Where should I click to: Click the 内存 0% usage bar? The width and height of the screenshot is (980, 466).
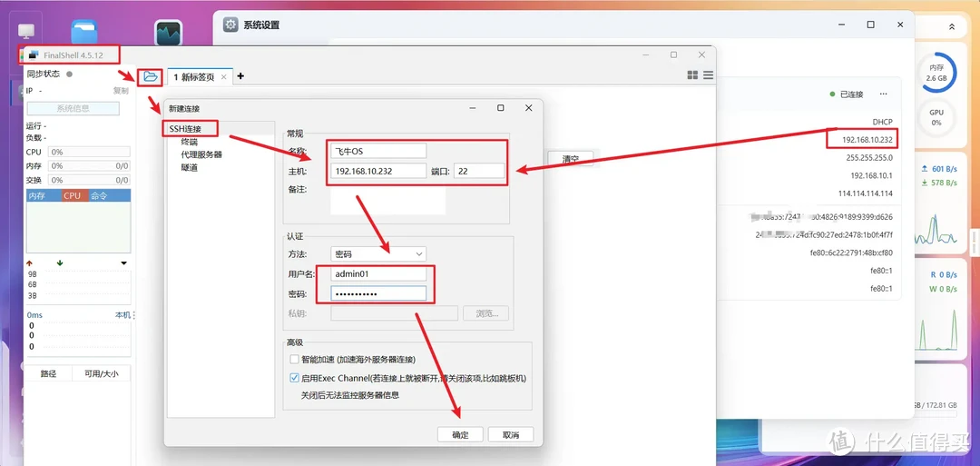89,165
